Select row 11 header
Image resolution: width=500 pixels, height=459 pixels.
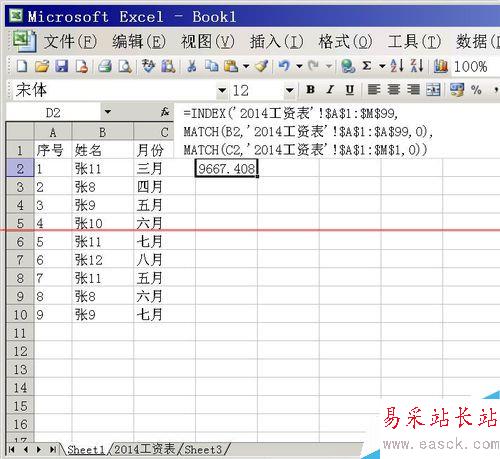pos(20,333)
